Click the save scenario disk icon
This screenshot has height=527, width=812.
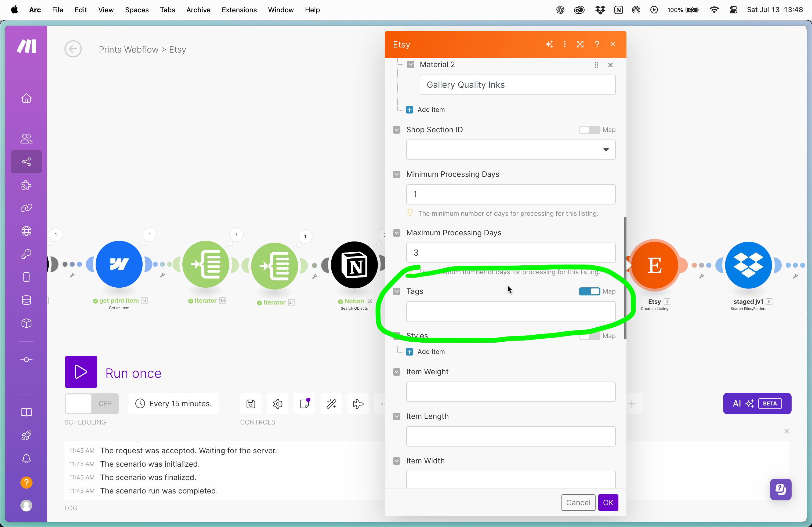[251, 404]
